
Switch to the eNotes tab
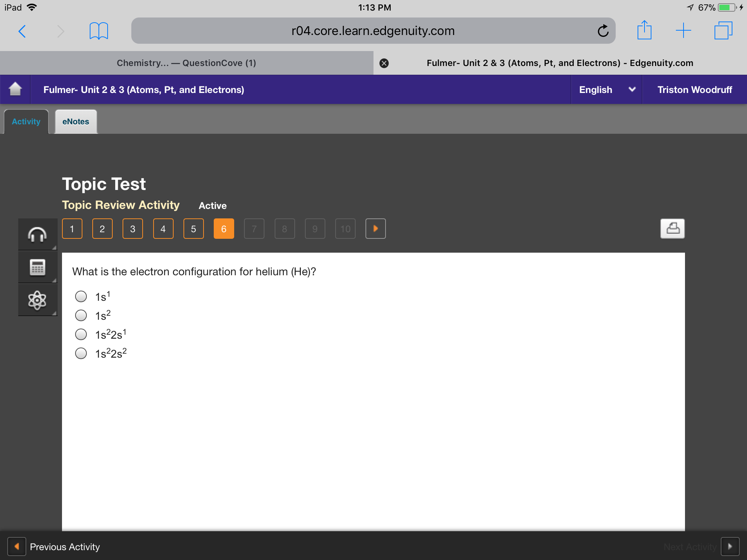click(x=76, y=122)
